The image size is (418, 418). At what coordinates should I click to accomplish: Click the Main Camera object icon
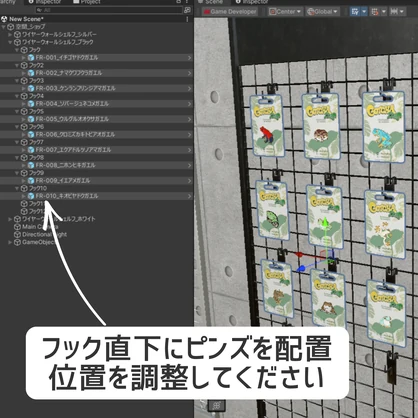(x=17, y=227)
